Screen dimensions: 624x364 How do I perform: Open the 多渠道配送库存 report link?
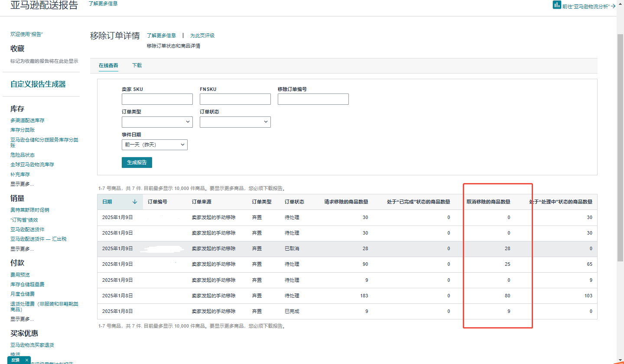(x=27, y=120)
